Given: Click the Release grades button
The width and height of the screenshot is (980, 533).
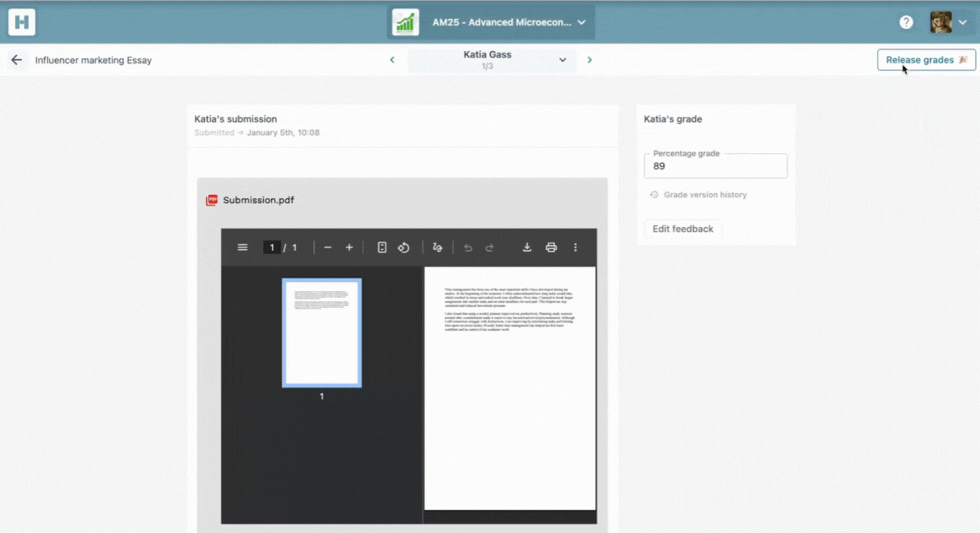Looking at the screenshot, I should (x=927, y=60).
